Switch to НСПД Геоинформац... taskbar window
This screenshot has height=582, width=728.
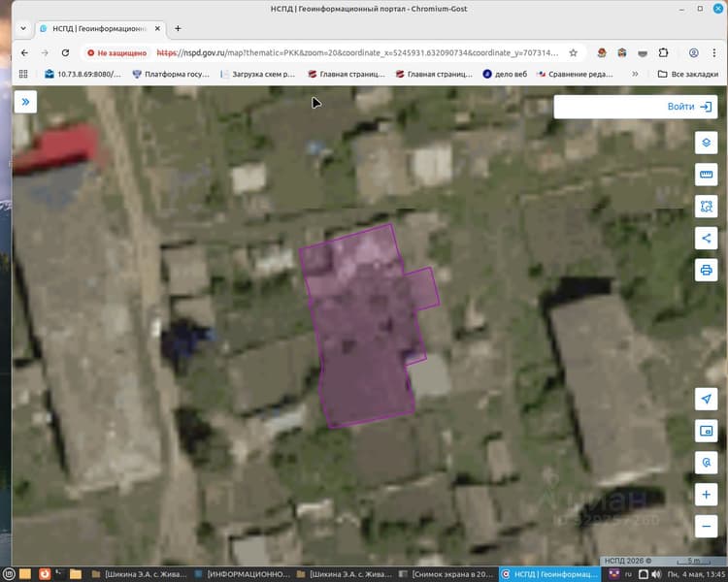coord(549,574)
